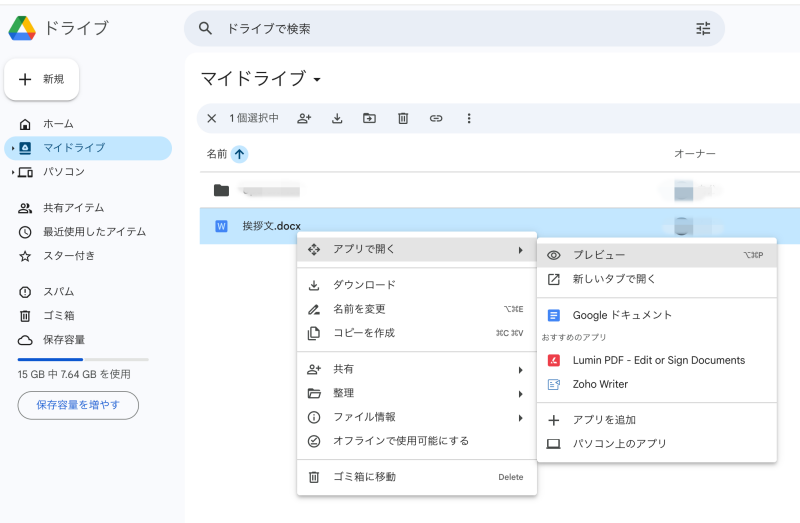The height and width of the screenshot is (523, 800).
Task: Clear selection with the X icon
Action: point(211,118)
